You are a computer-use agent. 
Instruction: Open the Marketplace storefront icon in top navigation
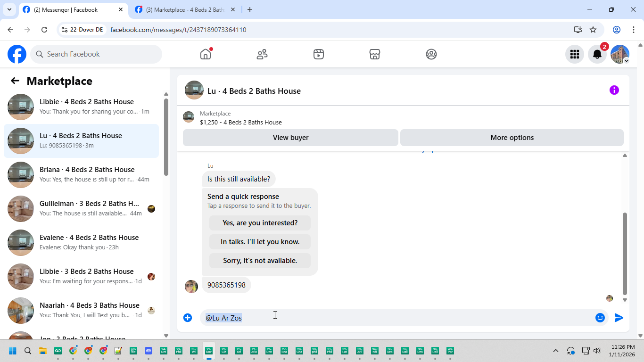375,54
